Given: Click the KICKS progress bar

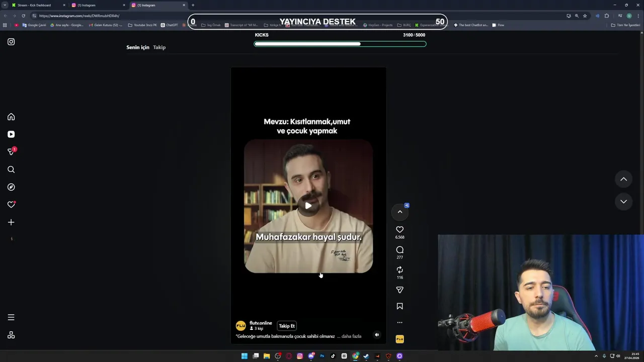Looking at the screenshot, I should tap(340, 44).
